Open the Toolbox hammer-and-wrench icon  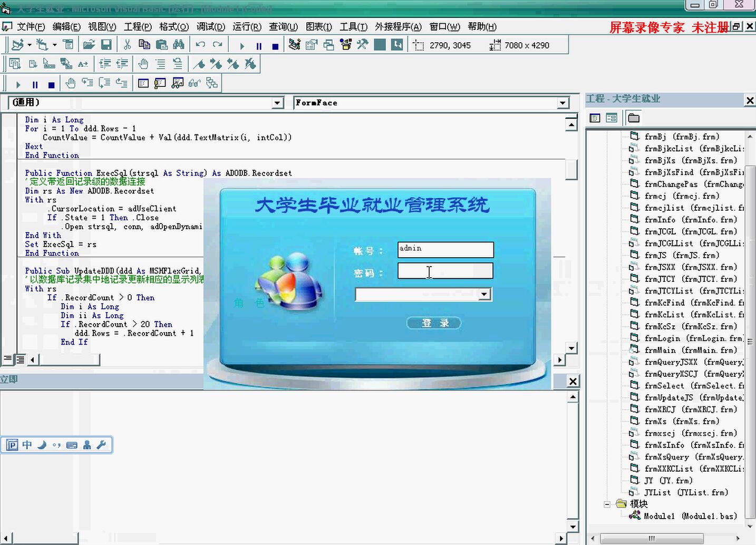[362, 45]
